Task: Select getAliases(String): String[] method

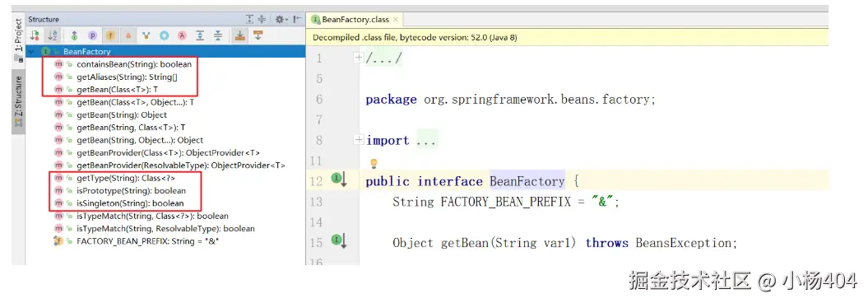Action: coord(127,77)
